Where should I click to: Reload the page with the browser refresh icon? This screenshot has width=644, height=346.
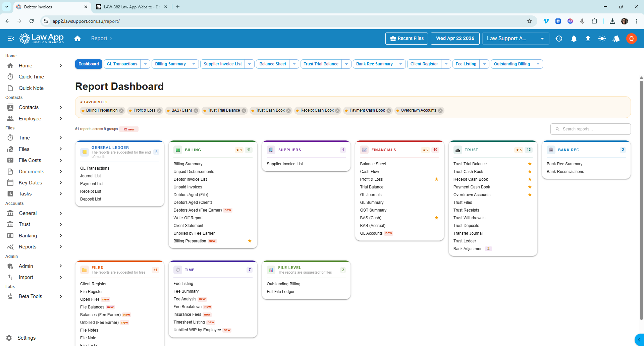32,21
